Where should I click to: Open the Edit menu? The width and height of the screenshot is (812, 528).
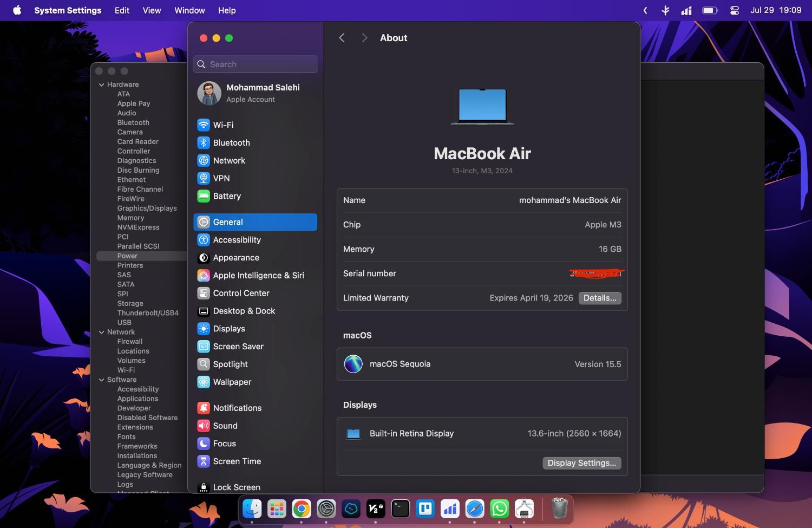coord(122,10)
